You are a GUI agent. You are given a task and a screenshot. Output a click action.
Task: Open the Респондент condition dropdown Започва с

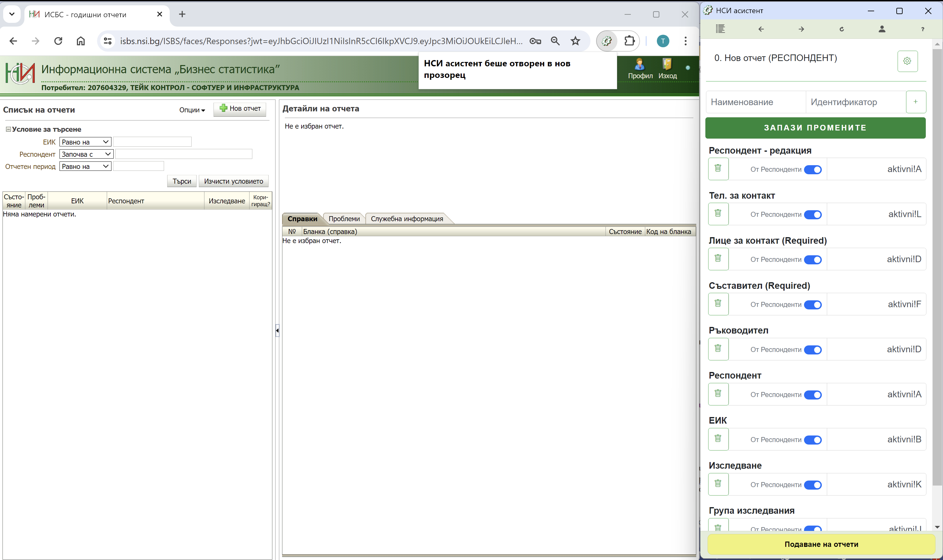(x=86, y=154)
